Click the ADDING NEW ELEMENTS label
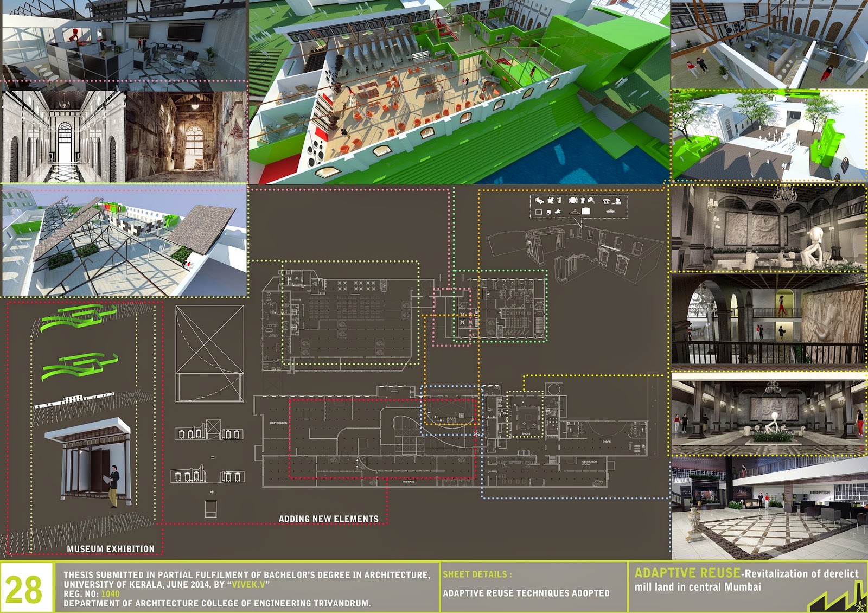The width and height of the screenshot is (868, 613). click(329, 519)
